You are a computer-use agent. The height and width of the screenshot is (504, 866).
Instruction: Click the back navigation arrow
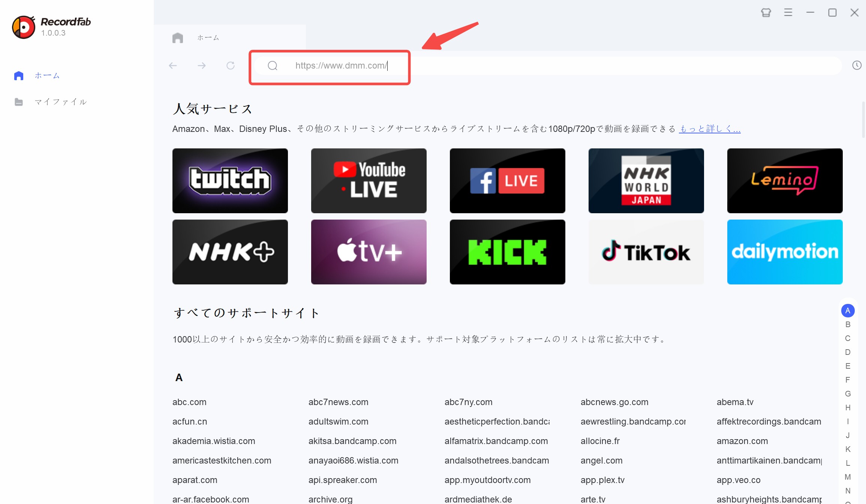[x=173, y=66]
